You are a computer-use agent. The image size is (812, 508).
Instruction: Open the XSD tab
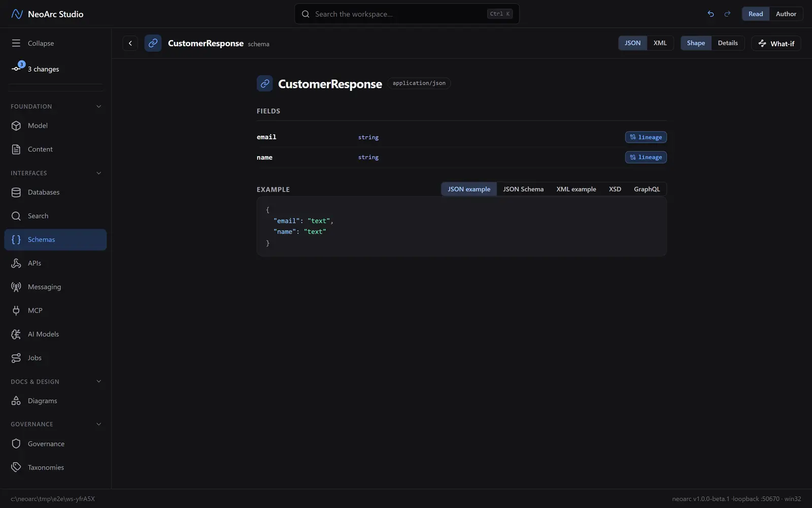615,189
